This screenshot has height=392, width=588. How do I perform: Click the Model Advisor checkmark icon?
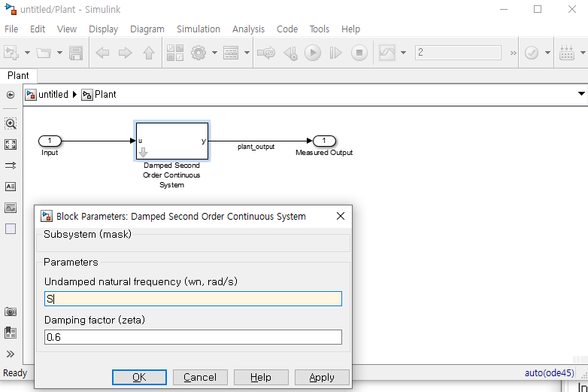pos(532,53)
